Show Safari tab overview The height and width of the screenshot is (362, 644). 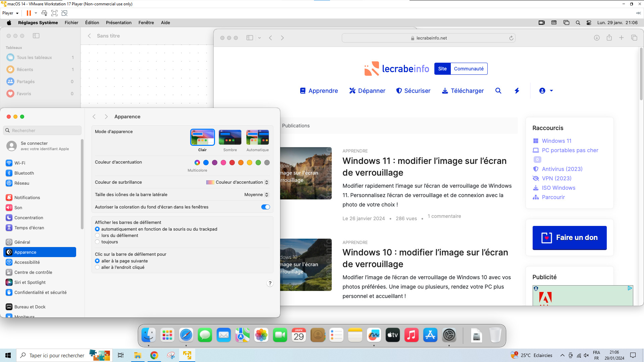(x=634, y=38)
